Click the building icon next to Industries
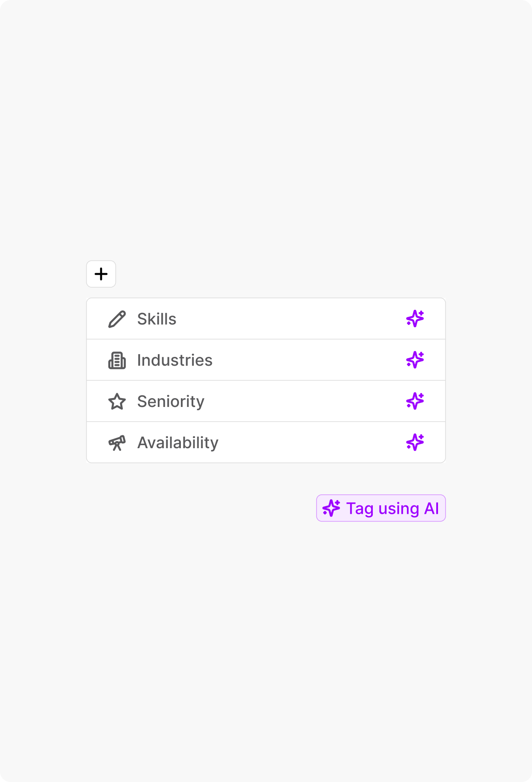The height and width of the screenshot is (782, 532). coord(117,360)
